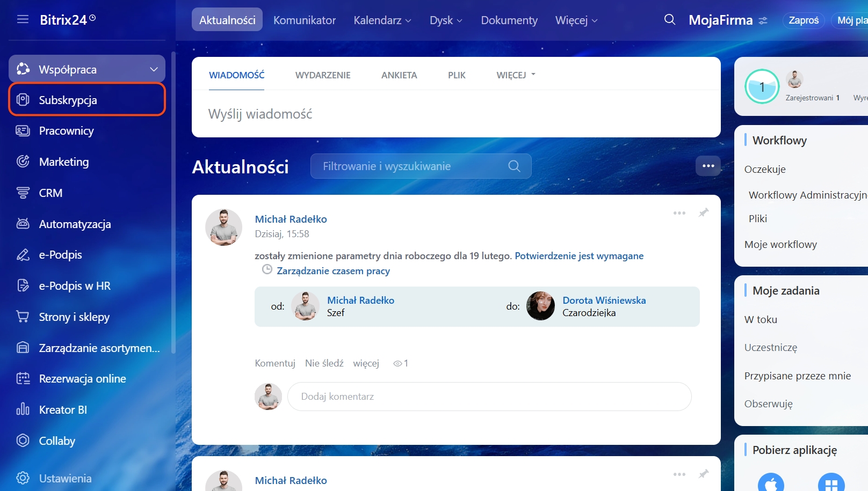
Task: Click the Filtrowanie i wyszukiwanie field
Action: [x=411, y=166]
